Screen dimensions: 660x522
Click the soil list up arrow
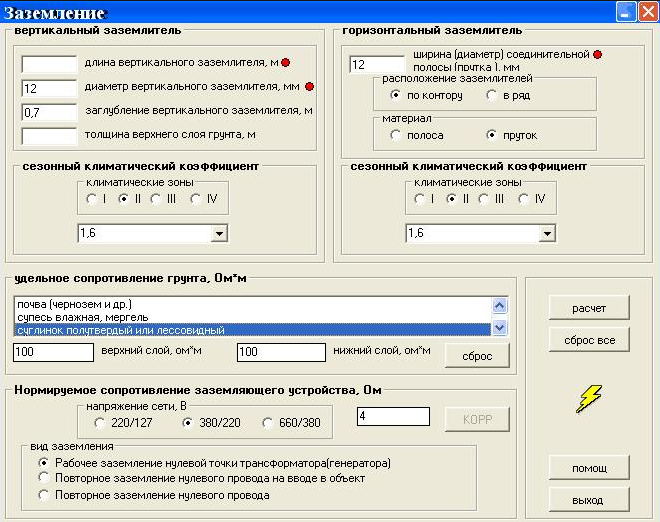pyautogui.click(x=500, y=306)
